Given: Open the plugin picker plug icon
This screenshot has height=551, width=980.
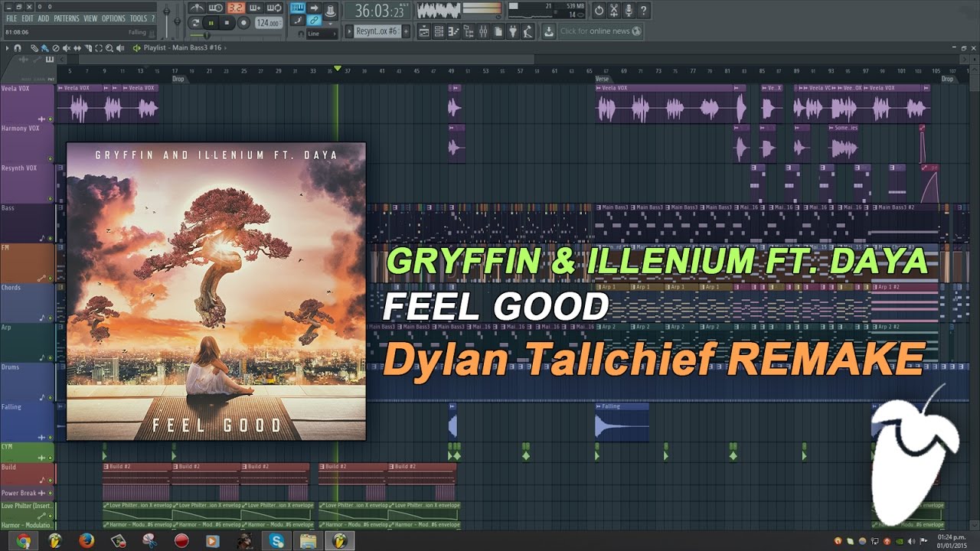Looking at the screenshot, I should coord(513,31).
